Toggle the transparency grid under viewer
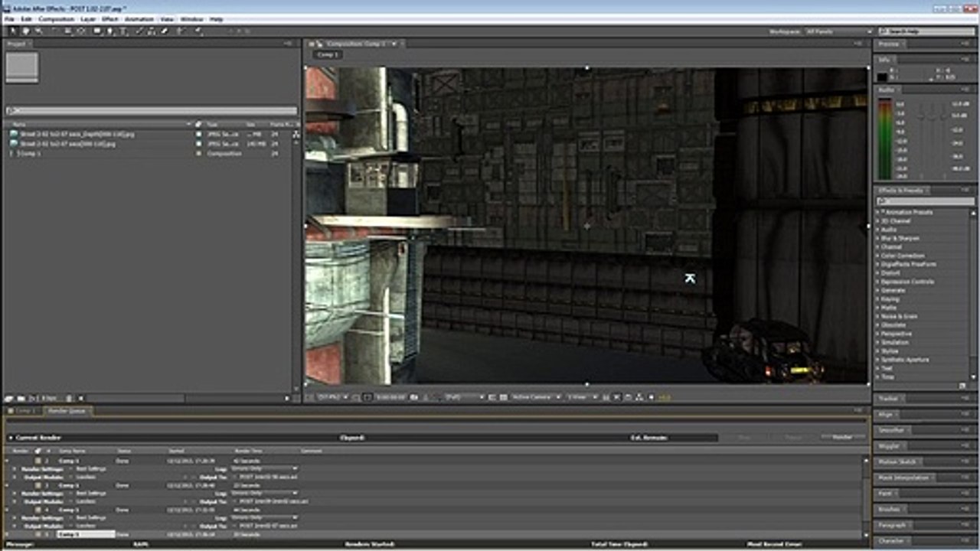This screenshot has height=551, width=980. tap(503, 397)
